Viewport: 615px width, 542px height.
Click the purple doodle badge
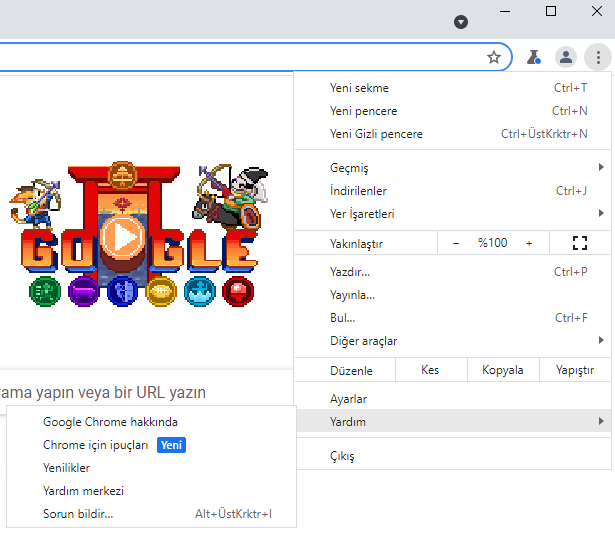[x=84, y=291]
